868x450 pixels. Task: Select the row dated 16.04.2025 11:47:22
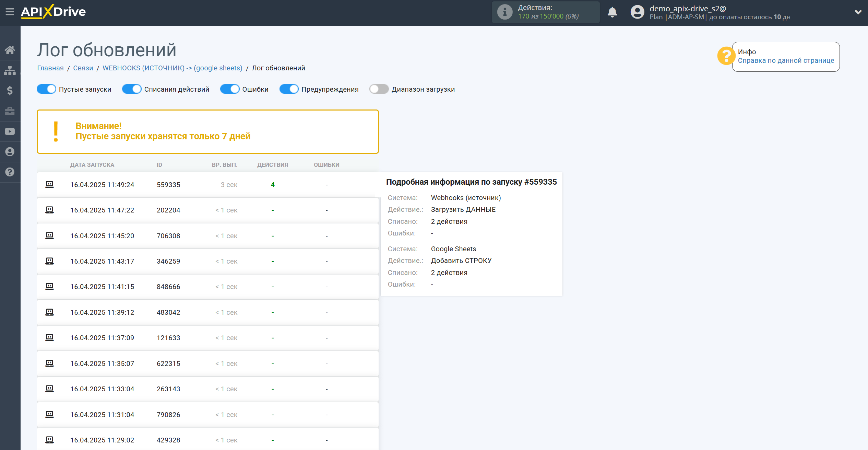(x=207, y=210)
